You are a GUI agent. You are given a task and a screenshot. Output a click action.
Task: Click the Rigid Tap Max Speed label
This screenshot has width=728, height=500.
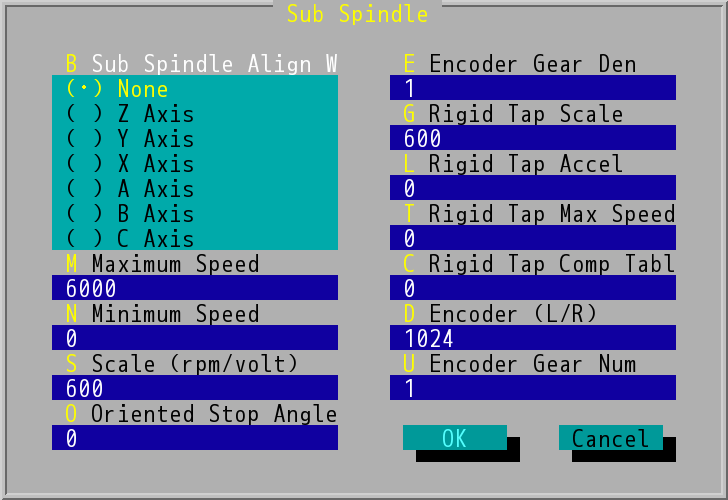coord(540,214)
